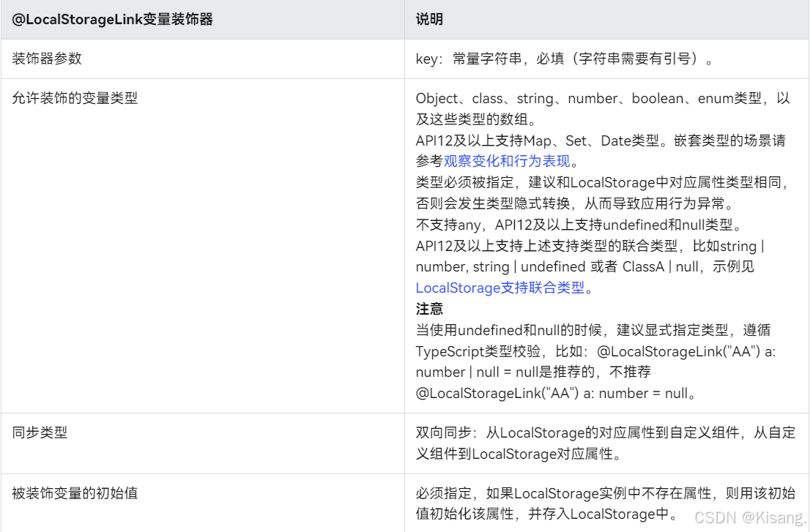Screen dimensions: 810x532
Task: Open the 观察变化和行为表现 link
Action: (x=507, y=161)
